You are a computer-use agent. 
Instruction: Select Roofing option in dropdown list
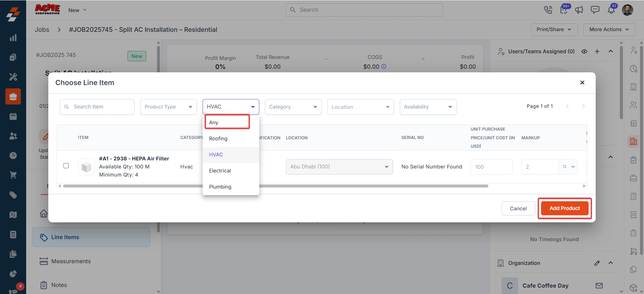point(231,139)
